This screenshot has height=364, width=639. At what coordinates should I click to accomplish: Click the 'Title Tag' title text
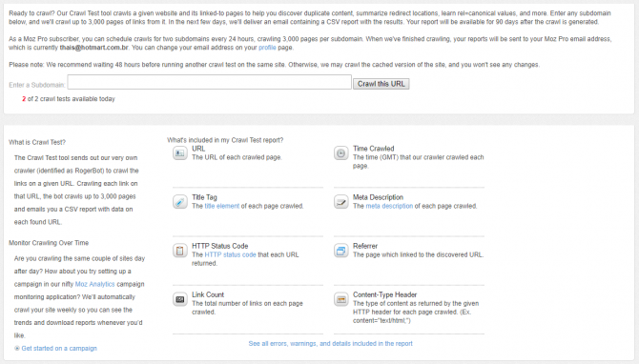(205, 197)
